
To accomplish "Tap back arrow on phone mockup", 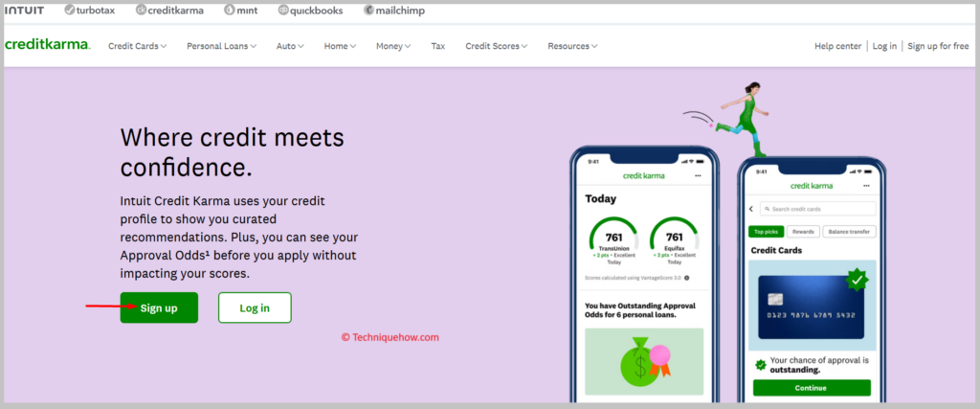I will tap(751, 209).
